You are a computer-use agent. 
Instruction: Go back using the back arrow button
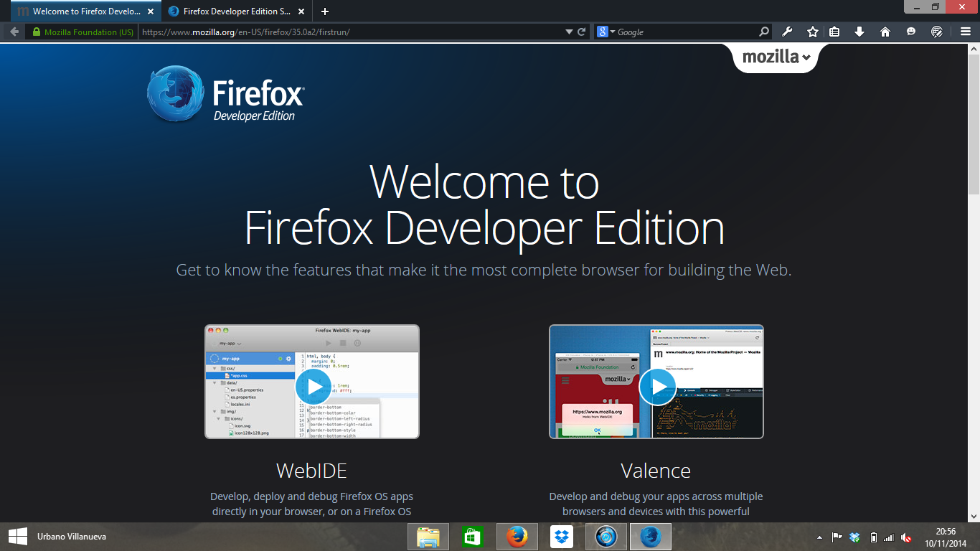point(14,32)
